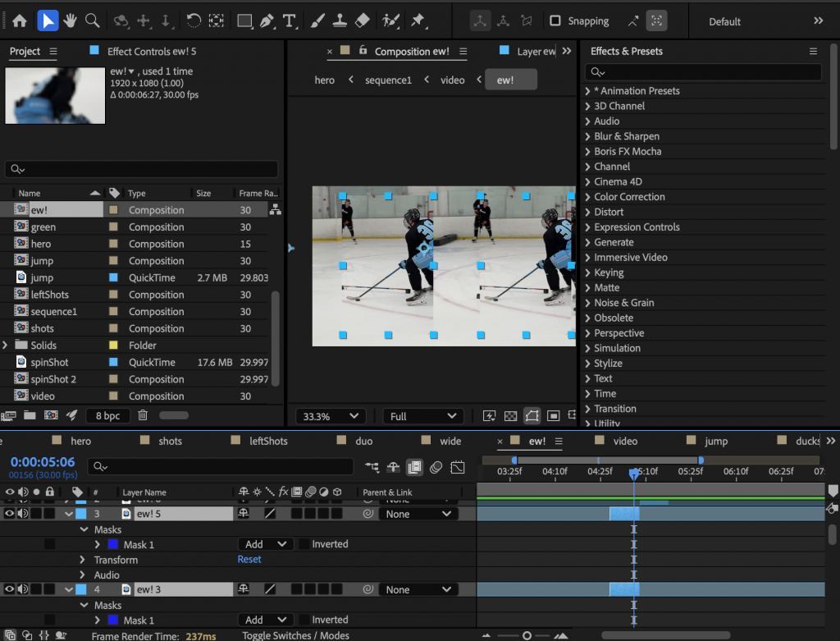This screenshot has height=641, width=840.
Task: Select the Clone Stamp tool
Action: [340, 21]
